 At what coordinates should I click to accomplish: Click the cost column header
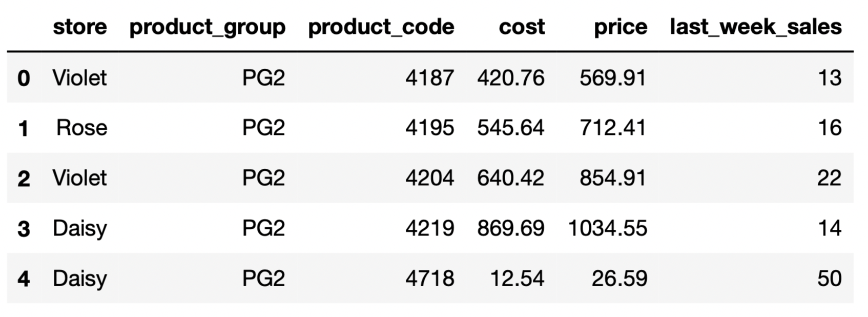(x=522, y=27)
